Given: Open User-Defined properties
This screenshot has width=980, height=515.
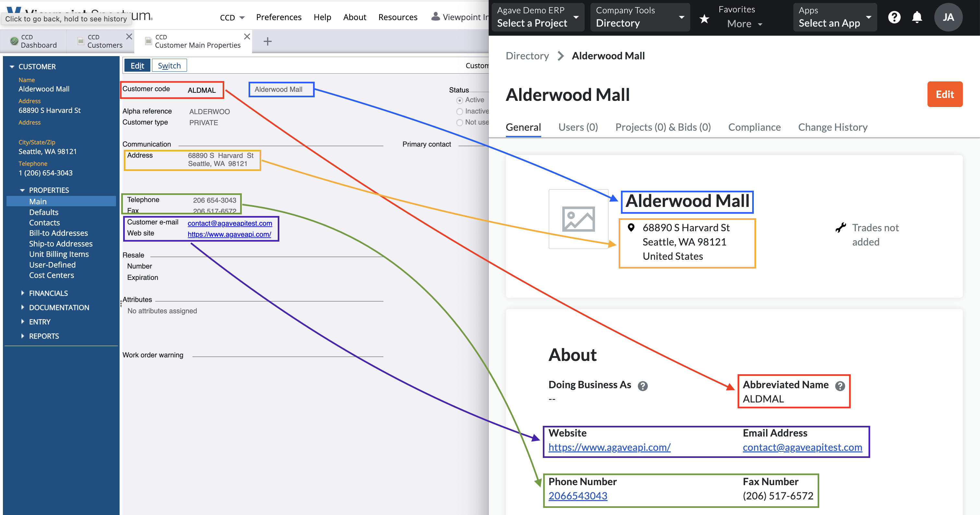Looking at the screenshot, I should click(52, 265).
